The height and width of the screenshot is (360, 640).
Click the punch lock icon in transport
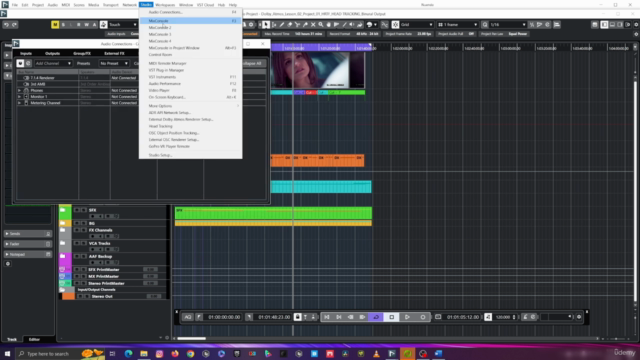pyautogui.click(x=298, y=317)
